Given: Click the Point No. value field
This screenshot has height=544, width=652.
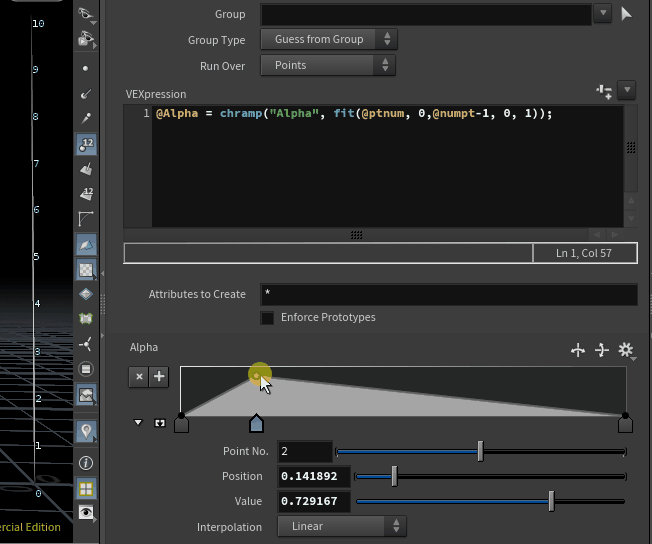Looking at the screenshot, I should pos(305,452).
